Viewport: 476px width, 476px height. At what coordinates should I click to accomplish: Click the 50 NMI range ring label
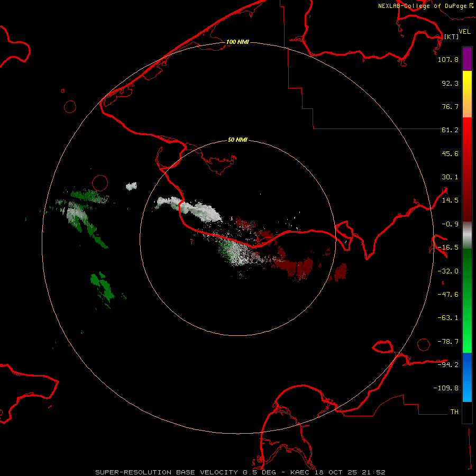coord(237,140)
